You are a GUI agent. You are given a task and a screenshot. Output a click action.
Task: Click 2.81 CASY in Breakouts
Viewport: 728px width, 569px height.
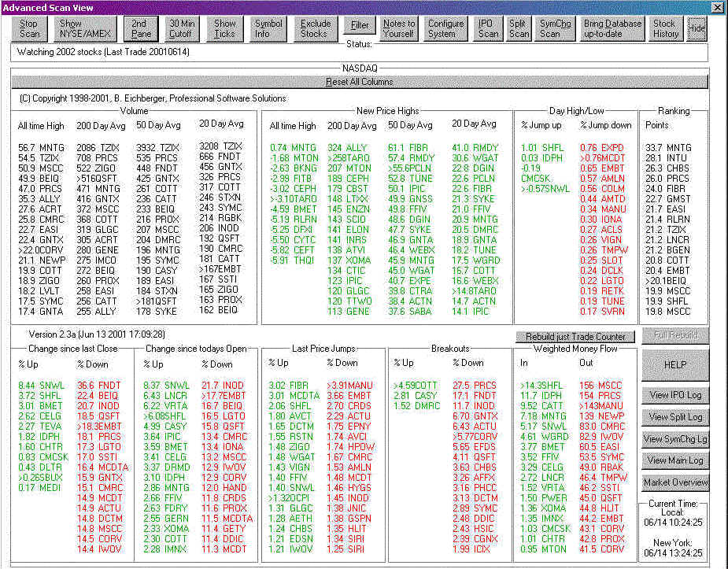point(415,395)
